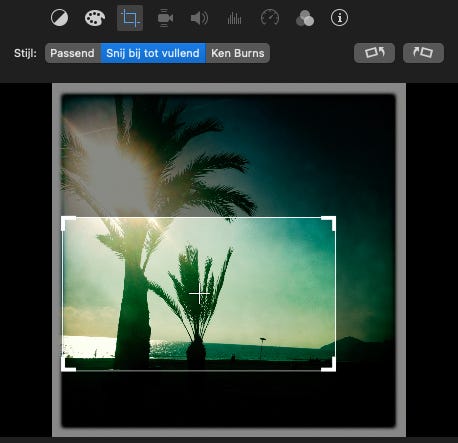
Task: Open color correction palette icon
Action: [x=95, y=18]
